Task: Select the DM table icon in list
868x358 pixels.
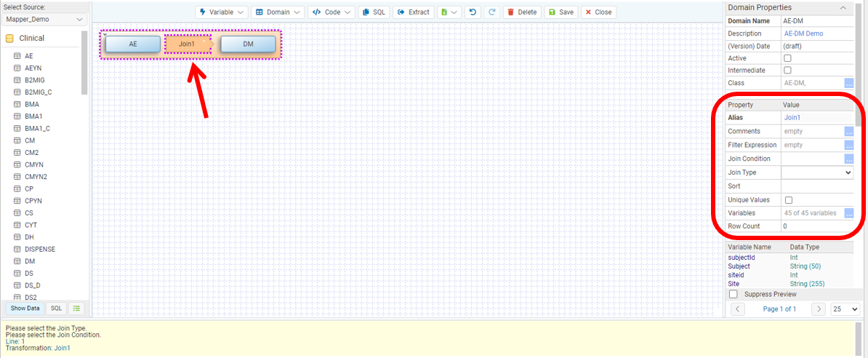Action: 17,261
